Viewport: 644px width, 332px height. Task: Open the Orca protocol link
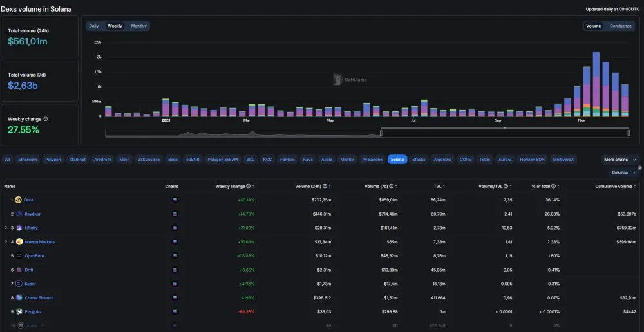[29, 200]
